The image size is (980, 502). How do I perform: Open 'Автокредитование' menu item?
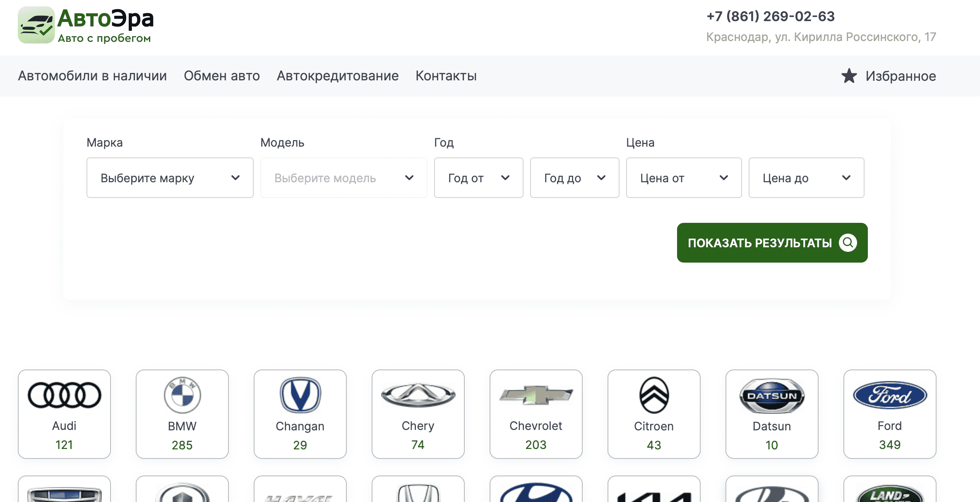(x=338, y=76)
